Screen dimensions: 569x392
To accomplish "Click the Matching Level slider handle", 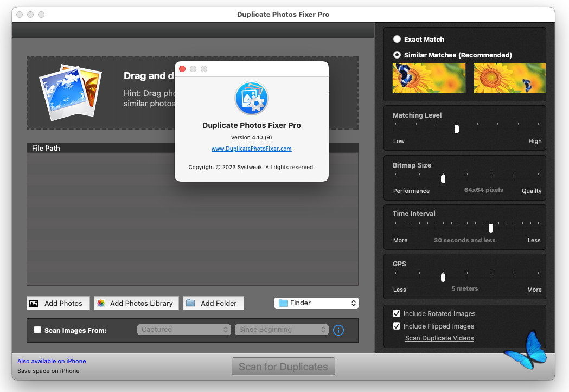I will point(457,128).
